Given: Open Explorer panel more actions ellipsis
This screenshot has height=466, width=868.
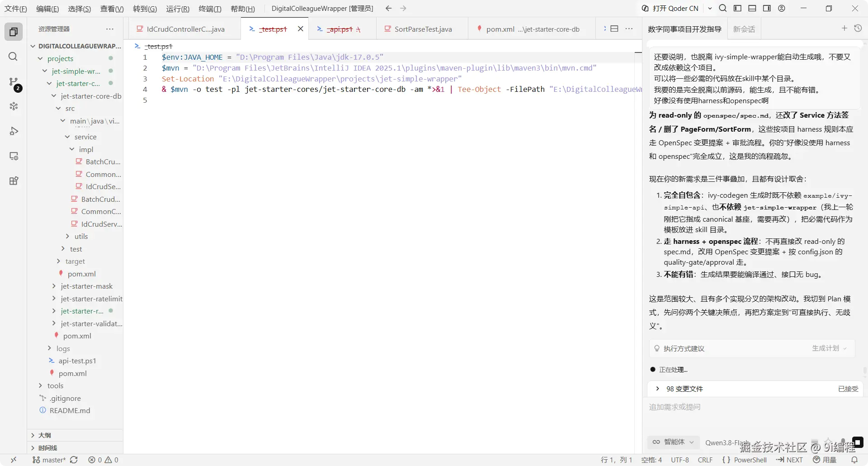Looking at the screenshot, I should (x=110, y=29).
